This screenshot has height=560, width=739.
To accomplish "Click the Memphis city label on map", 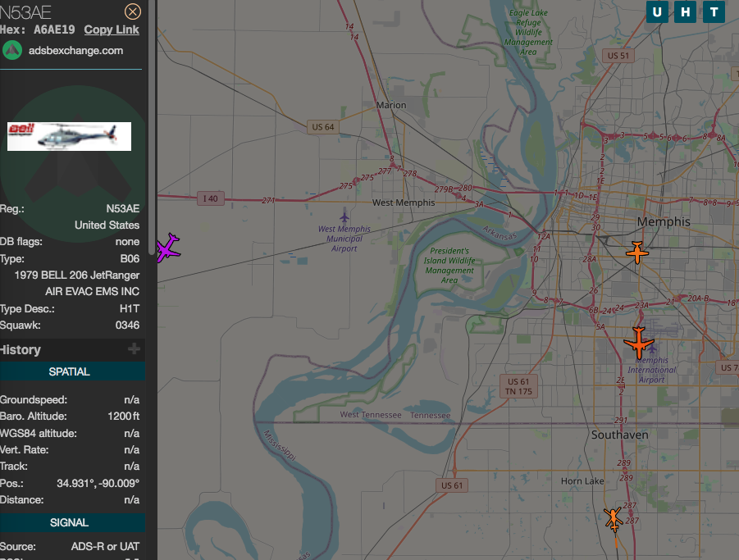I will click(x=664, y=221).
